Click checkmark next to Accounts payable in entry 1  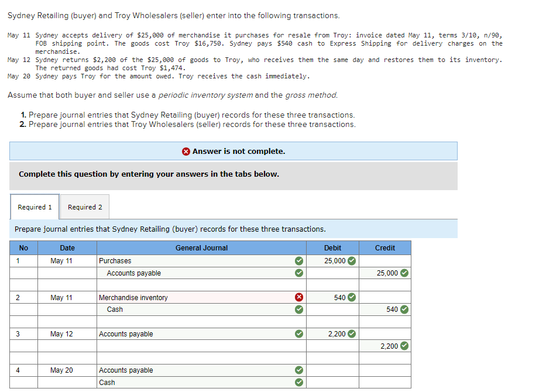[298, 273]
